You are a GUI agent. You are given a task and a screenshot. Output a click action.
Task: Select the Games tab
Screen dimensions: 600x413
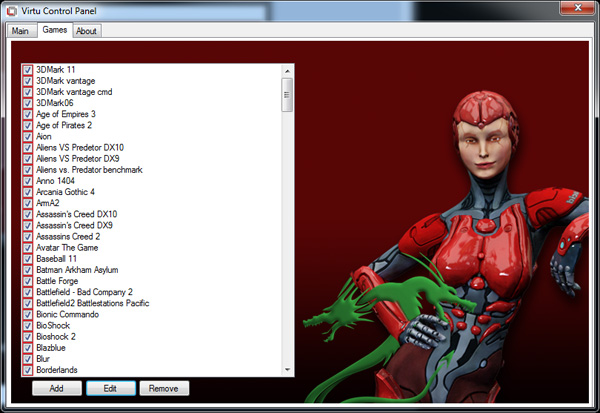pyautogui.click(x=55, y=30)
